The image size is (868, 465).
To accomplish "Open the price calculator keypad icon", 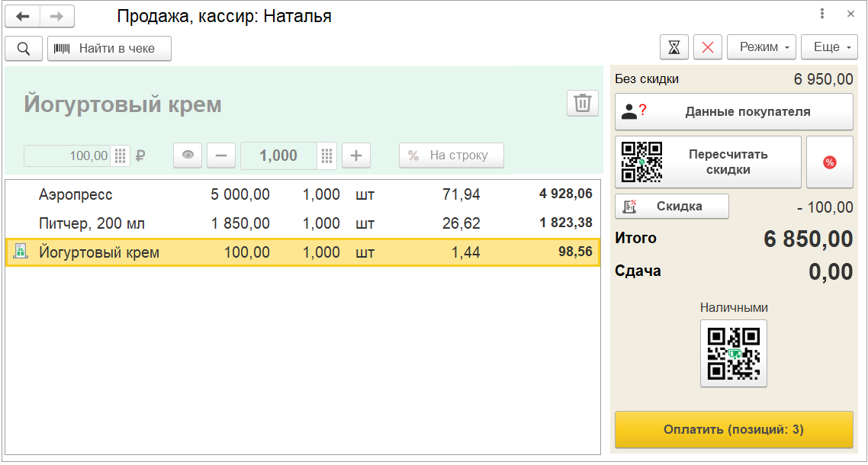I will pos(121,156).
